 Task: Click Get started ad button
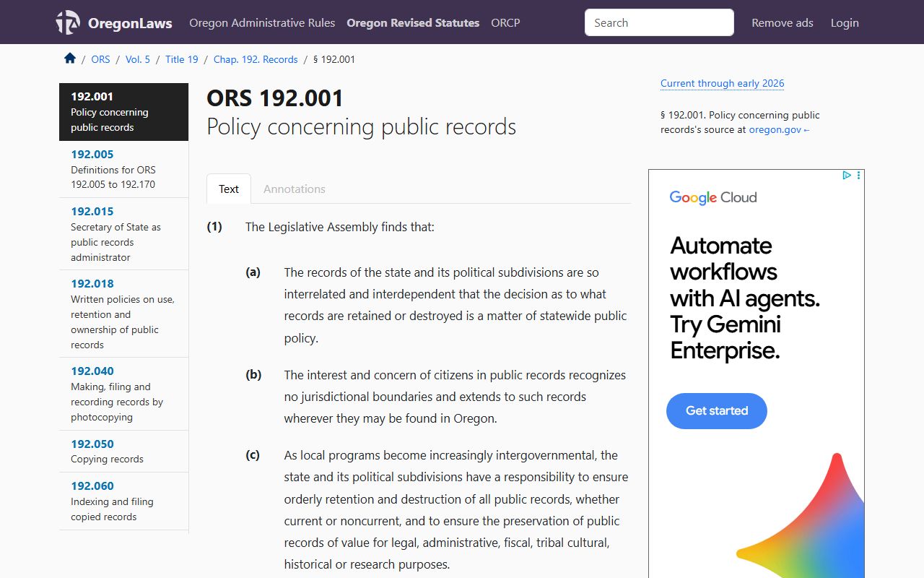(x=717, y=411)
